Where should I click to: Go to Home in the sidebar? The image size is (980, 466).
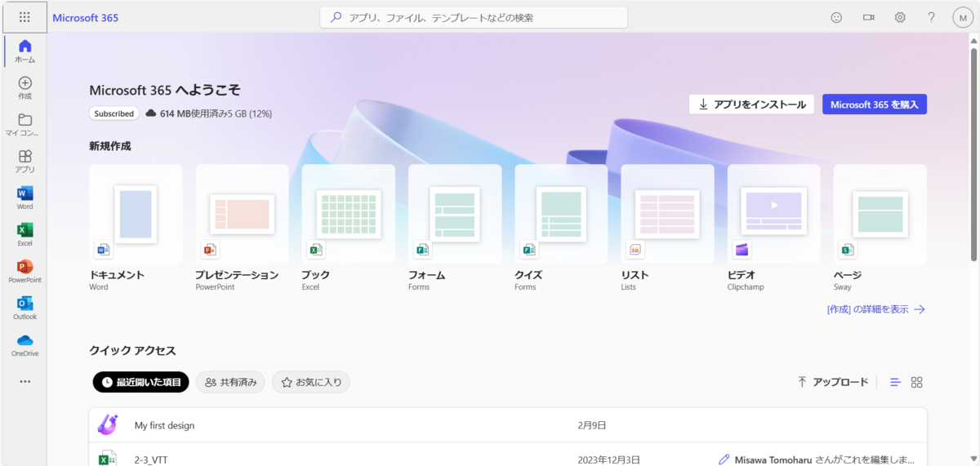coord(24,51)
